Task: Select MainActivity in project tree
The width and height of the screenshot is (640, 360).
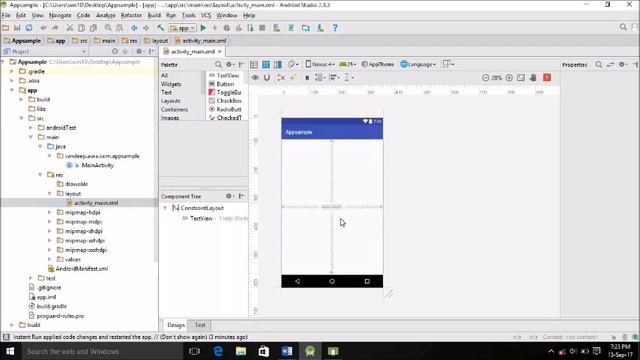Action: pyautogui.click(x=98, y=165)
